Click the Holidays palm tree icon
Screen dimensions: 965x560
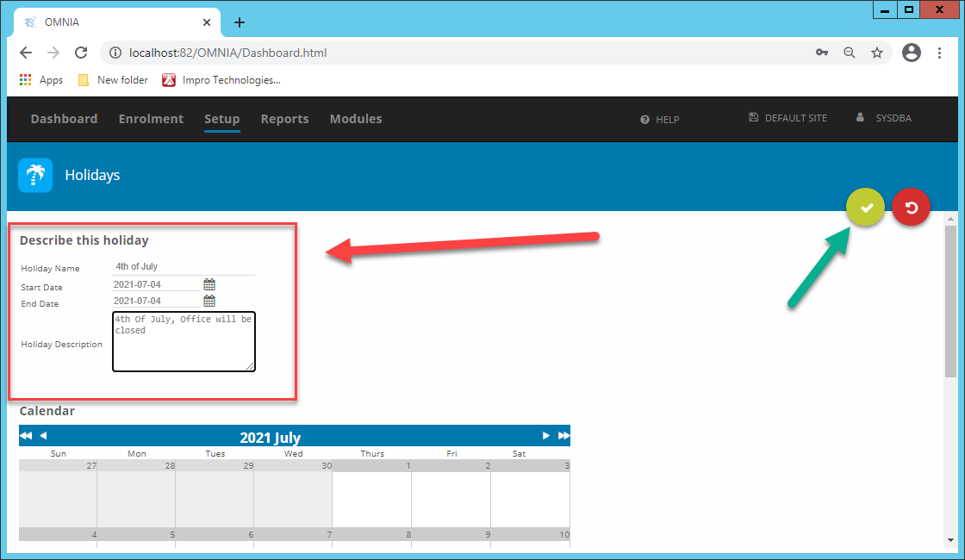35,176
